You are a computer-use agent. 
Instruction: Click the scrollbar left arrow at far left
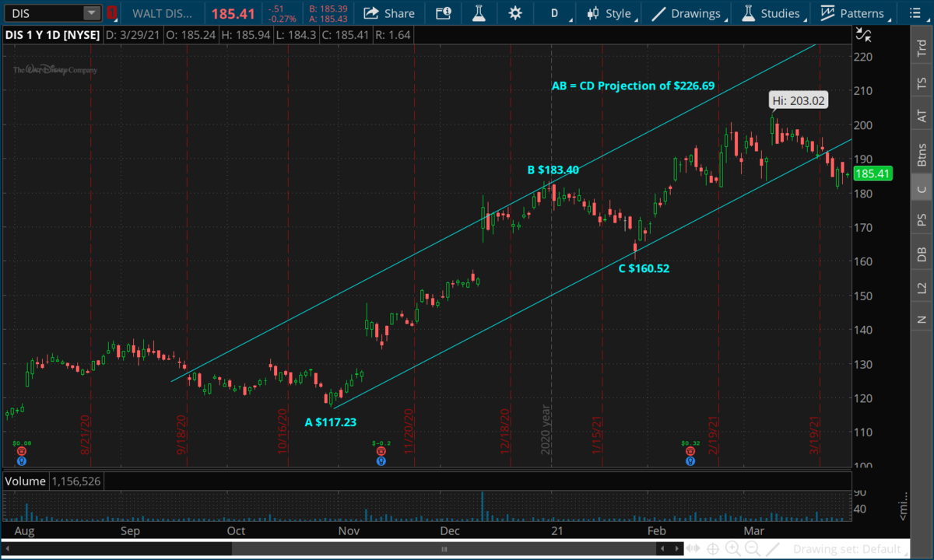click(7, 548)
